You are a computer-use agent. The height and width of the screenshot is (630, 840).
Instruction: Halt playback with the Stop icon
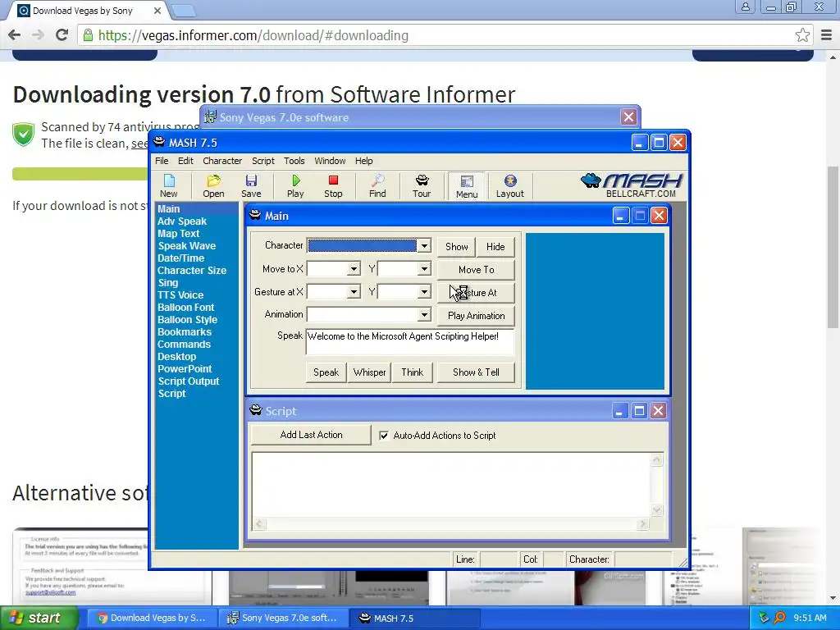pos(333,186)
